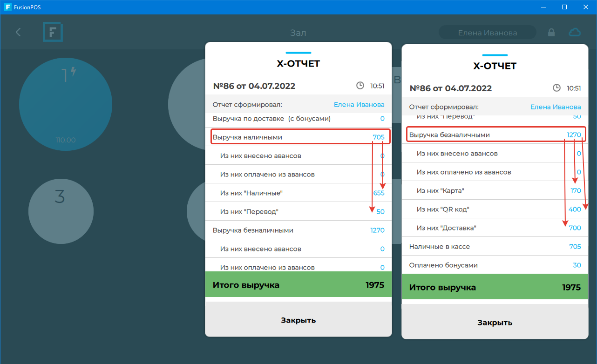The height and width of the screenshot is (364, 597).
Task: Open Елена Иванова link in the left report
Action: (359, 105)
